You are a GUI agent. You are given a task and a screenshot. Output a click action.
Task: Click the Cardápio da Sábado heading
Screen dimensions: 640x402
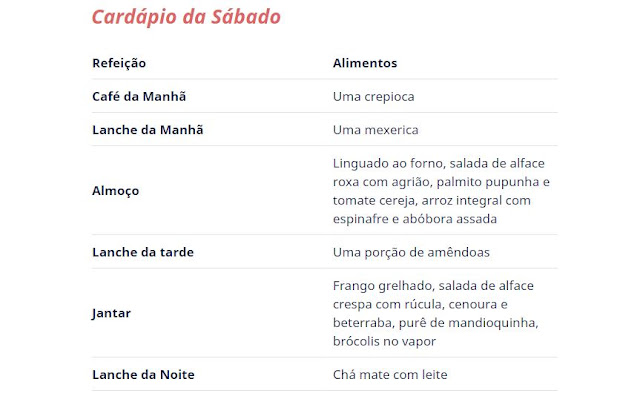186,18
